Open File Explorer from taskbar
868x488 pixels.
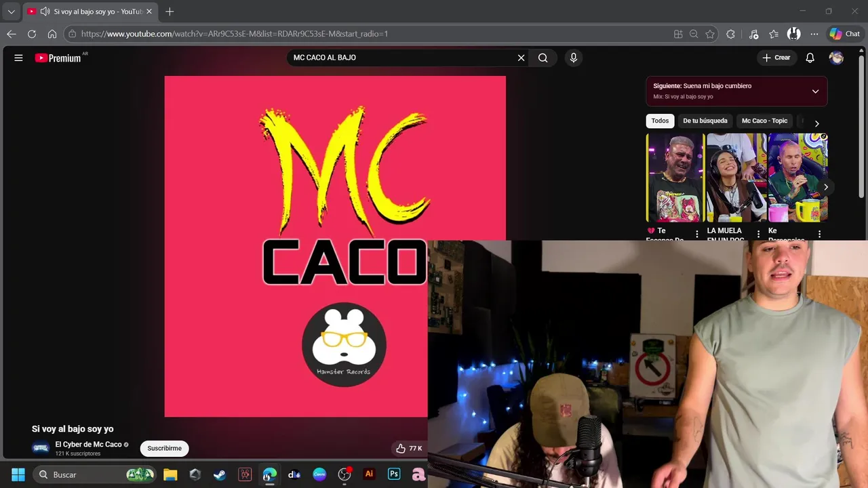170,474
